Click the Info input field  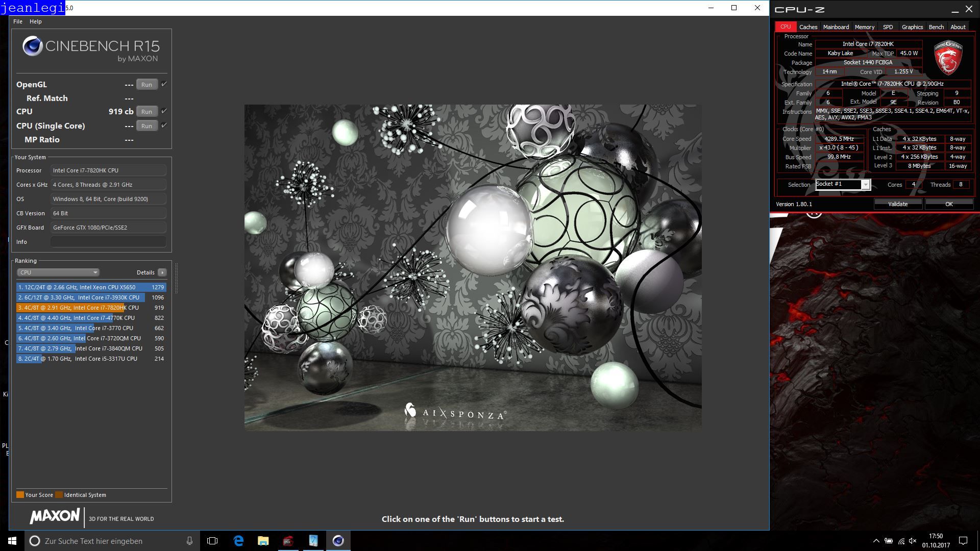(x=108, y=242)
